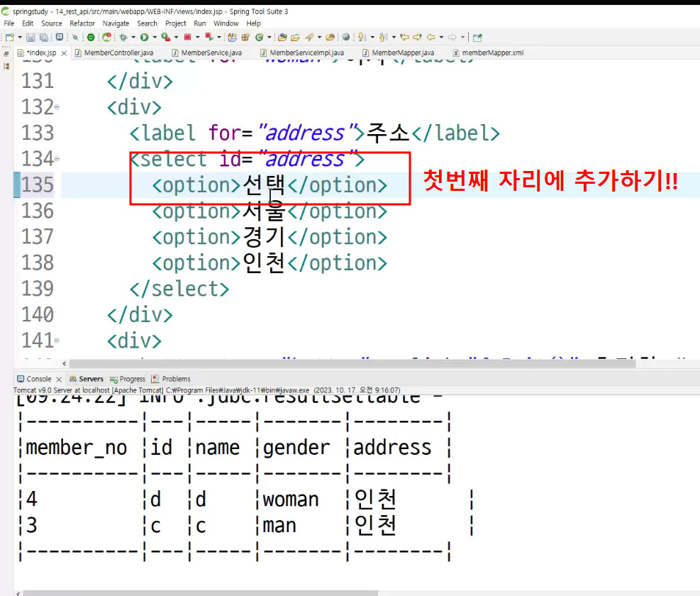Screen dimensions: 700x596
Task: Open the terminal/console monitor icon
Action: point(59,37)
